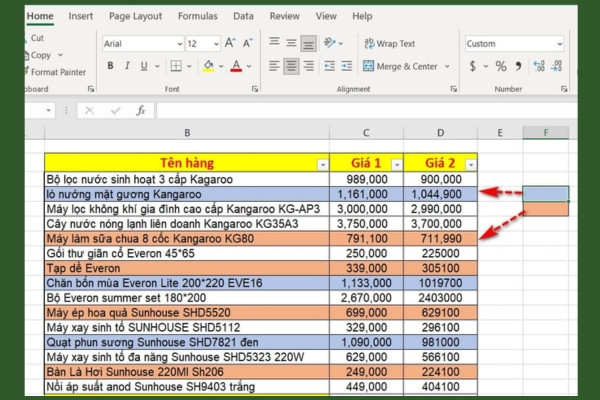The image size is (600, 400).
Task: Cancel formula entry X icon
Action: pos(90,111)
